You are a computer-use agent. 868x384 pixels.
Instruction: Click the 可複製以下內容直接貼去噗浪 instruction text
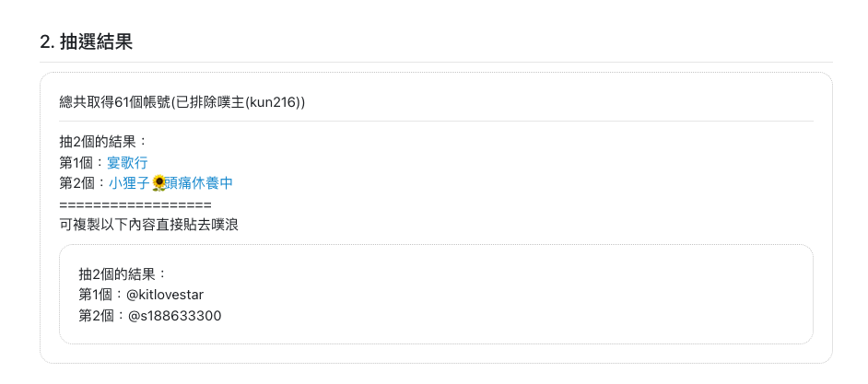149,226
